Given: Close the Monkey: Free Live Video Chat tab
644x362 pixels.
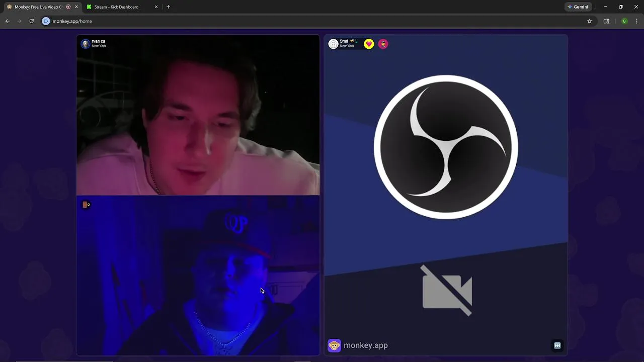Looking at the screenshot, I should pos(76,7).
